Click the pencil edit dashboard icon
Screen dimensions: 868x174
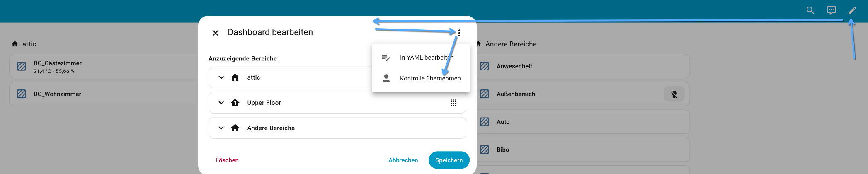click(x=852, y=10)
